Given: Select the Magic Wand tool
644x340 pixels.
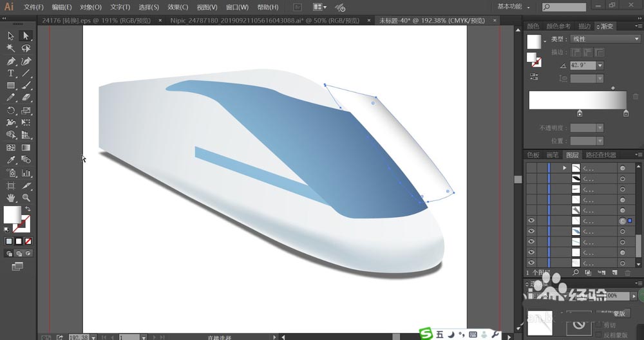Looking at the screenshot, I should (11, 48).
